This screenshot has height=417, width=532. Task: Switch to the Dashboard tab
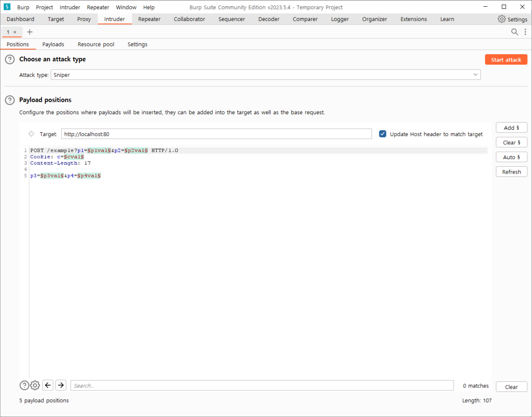coord(21,19)
